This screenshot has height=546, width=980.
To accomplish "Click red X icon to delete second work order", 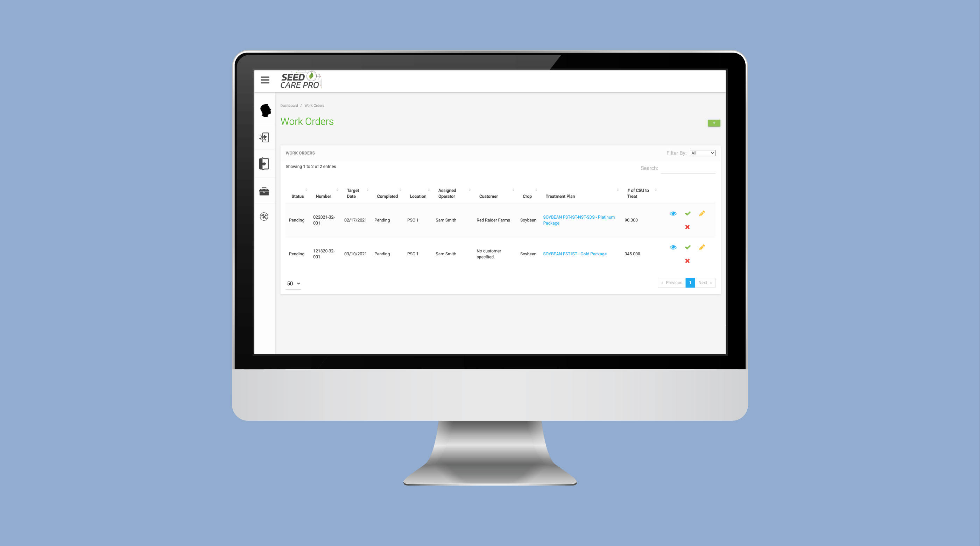I will [x=687, y=261].
